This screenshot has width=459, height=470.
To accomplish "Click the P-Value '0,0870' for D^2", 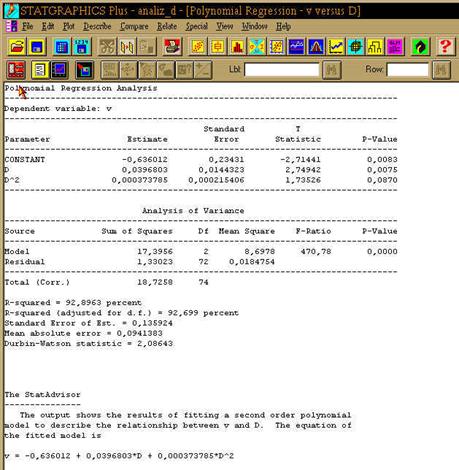I will click(382, 180).
